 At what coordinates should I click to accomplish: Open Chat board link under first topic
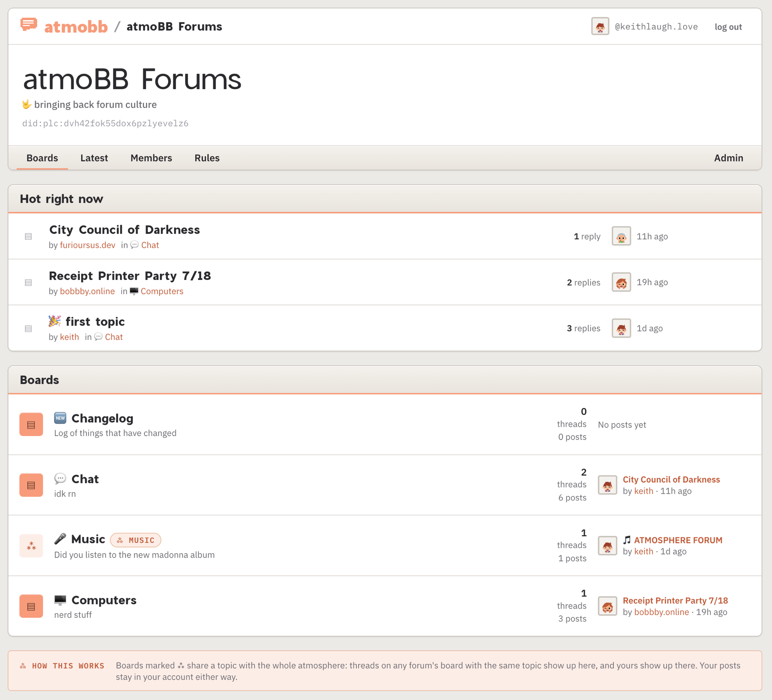(x=114, y=337)
